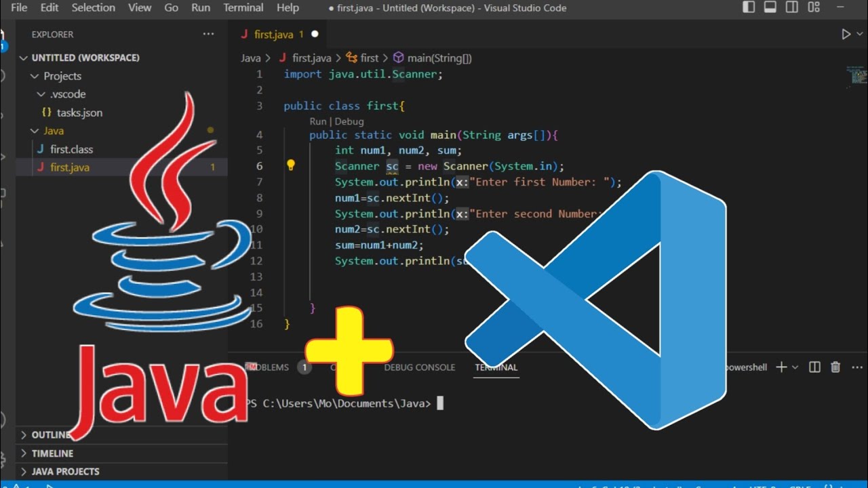Click line number 1 in gutter

click(259, 74)
